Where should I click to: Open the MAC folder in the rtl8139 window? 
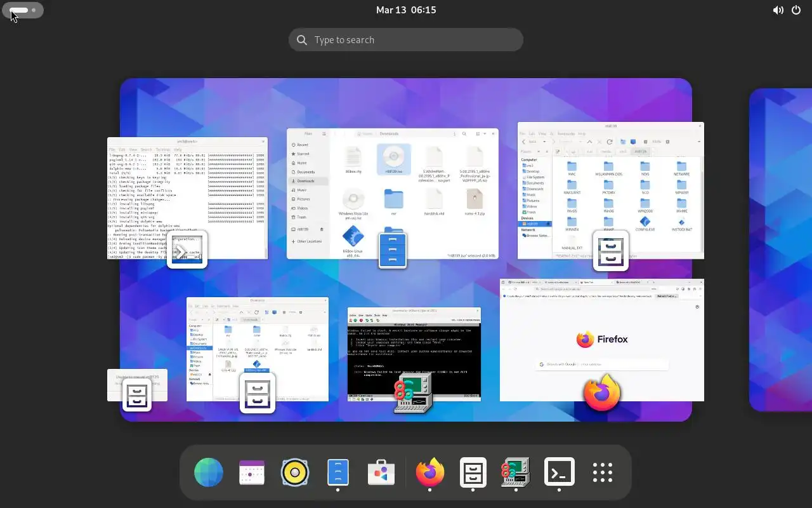572,168
